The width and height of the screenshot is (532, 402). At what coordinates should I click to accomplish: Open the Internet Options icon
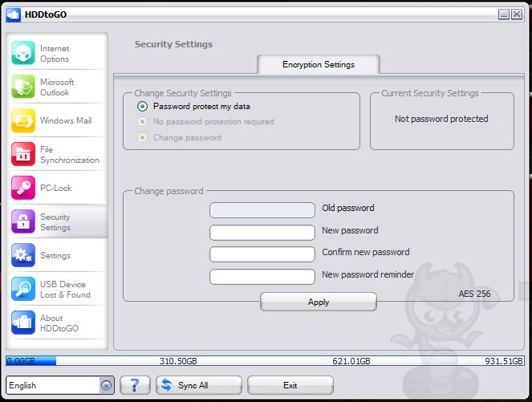23,53
